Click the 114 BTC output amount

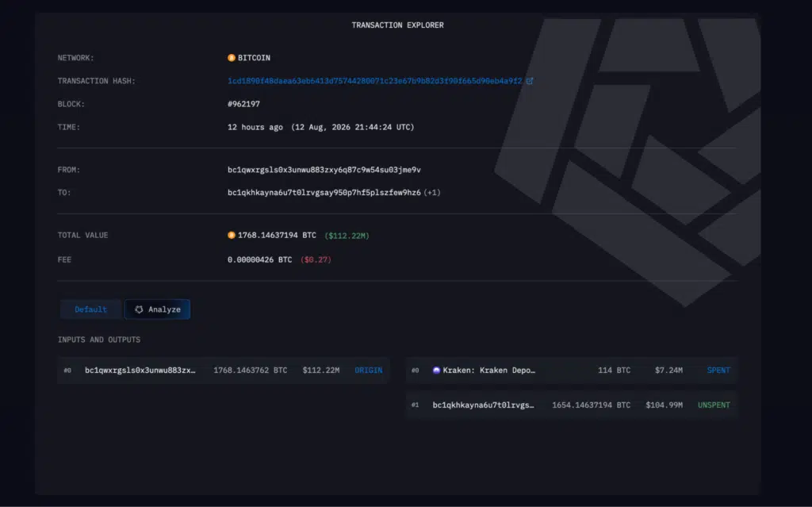pyautogui.click(x=615, y=371)
